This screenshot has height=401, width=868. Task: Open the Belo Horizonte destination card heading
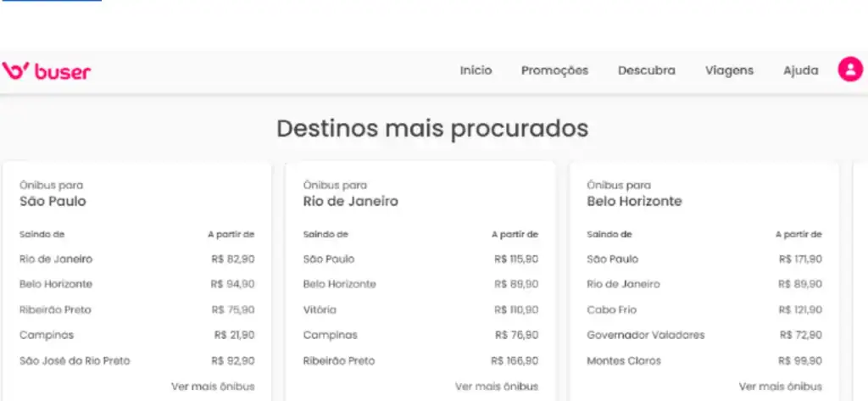coord(634,202)
